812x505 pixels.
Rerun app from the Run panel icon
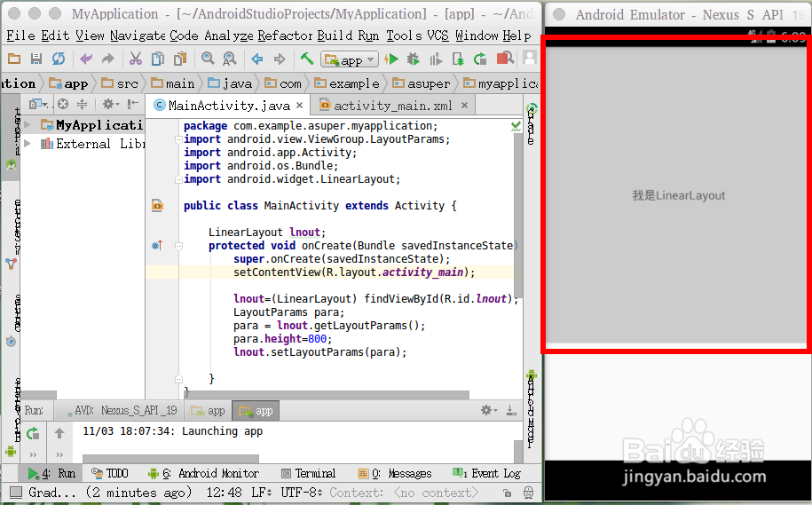point(33,433)
